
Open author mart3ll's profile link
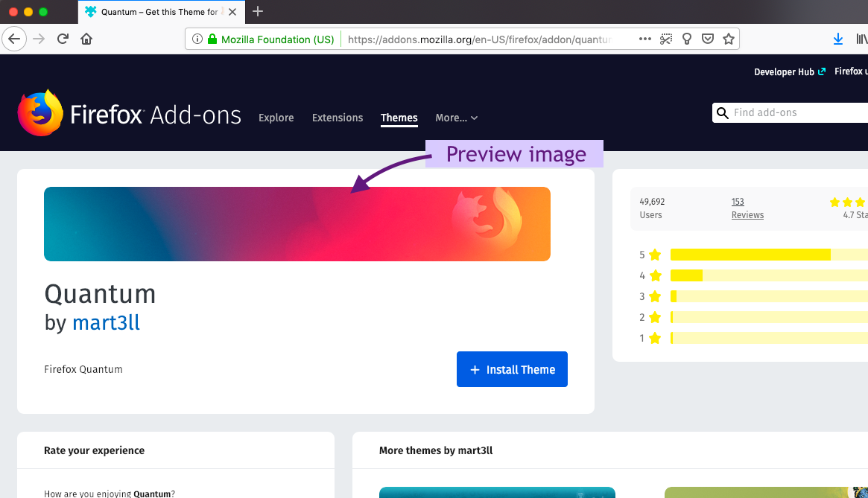(x=107, y=322)
